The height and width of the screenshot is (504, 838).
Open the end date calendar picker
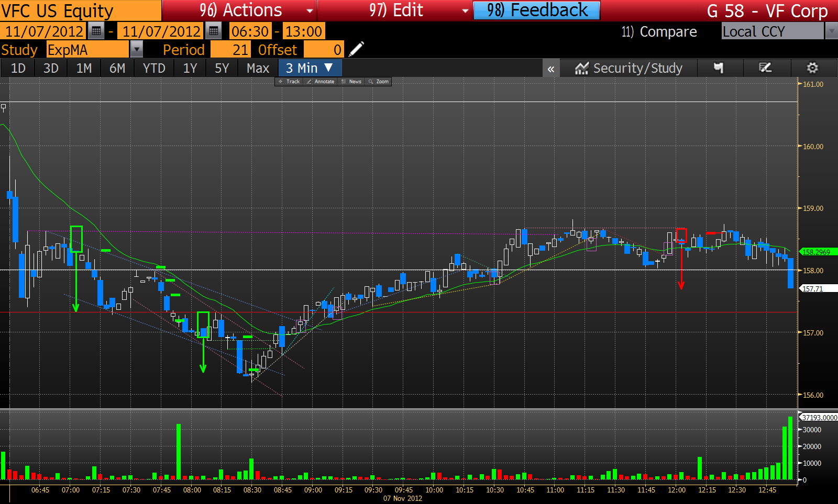(x=213, y=31)
